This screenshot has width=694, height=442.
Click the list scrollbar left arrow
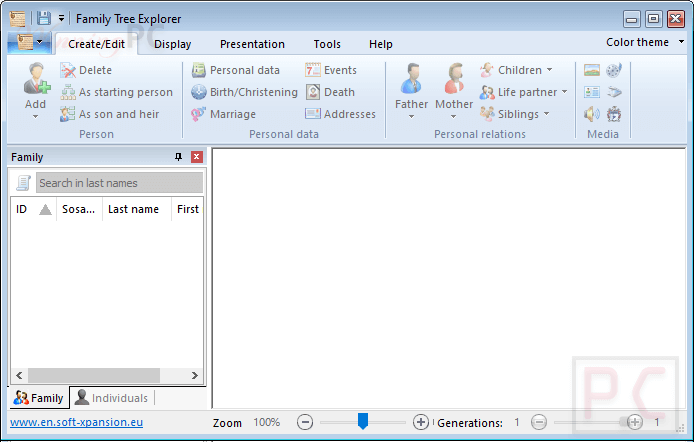(19, 375)
